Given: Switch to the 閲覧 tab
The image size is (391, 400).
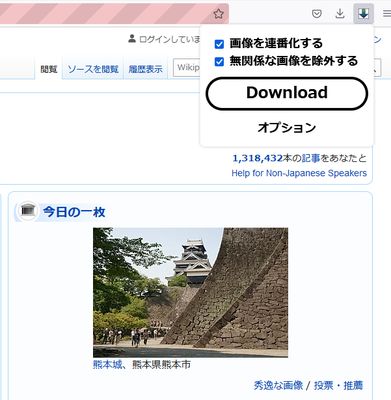Looking at the screenshot, I should [49, 69].
